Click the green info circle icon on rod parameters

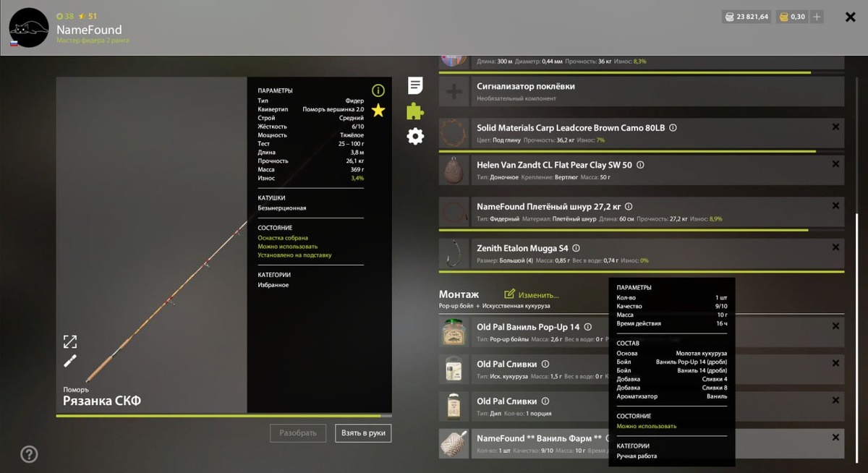coord(378,90)
